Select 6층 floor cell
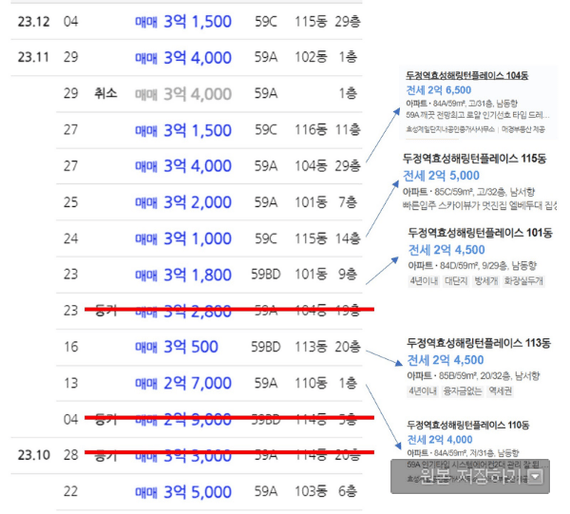Viewport: 570px width, 514px height. (348, 491)
